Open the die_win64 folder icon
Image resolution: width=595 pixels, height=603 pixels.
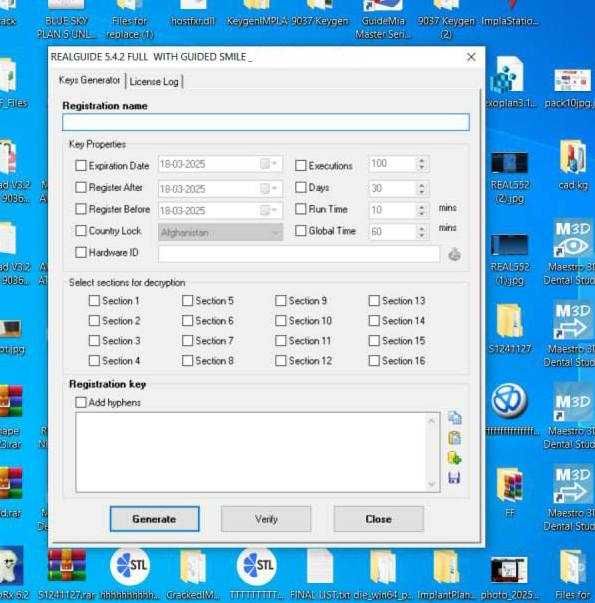(x=383, y=574)
